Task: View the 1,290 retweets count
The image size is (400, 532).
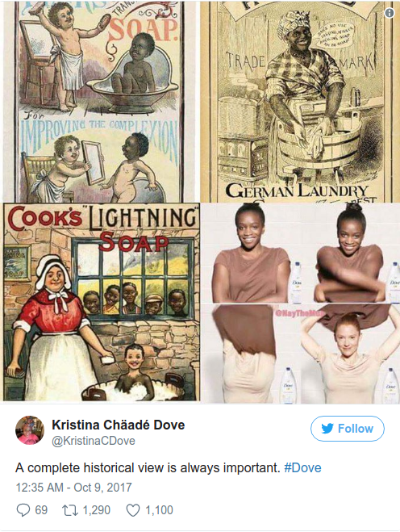Action: click(97, 510)
